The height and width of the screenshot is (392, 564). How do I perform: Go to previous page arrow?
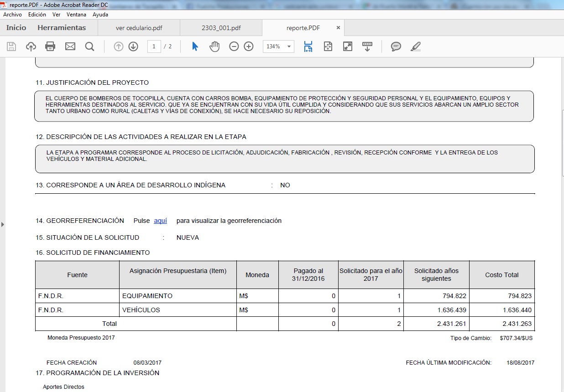point(119,46)
